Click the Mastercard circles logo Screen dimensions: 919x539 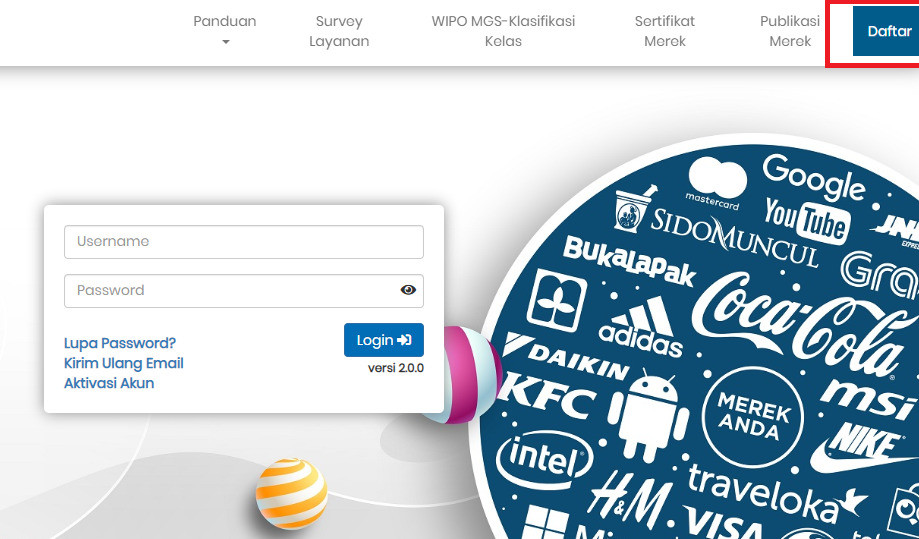(716, 183)
